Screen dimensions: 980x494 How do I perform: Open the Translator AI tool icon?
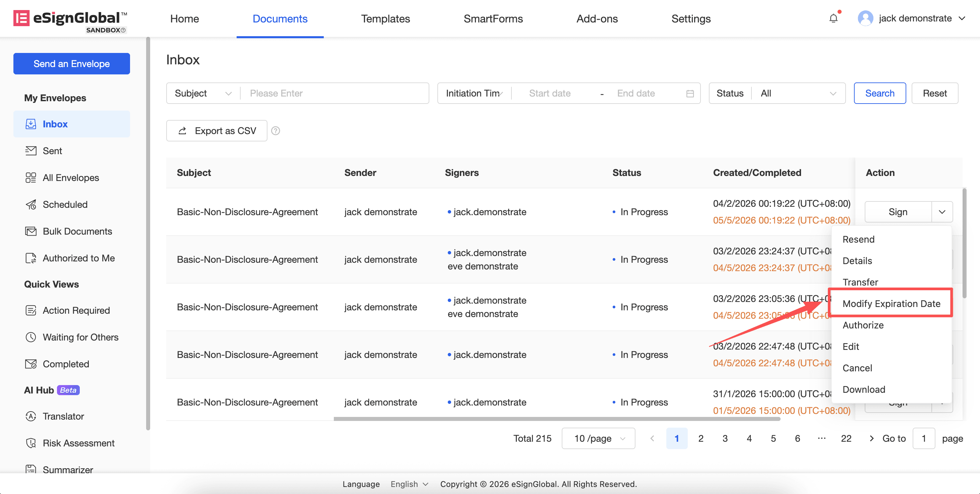[31, 417]
